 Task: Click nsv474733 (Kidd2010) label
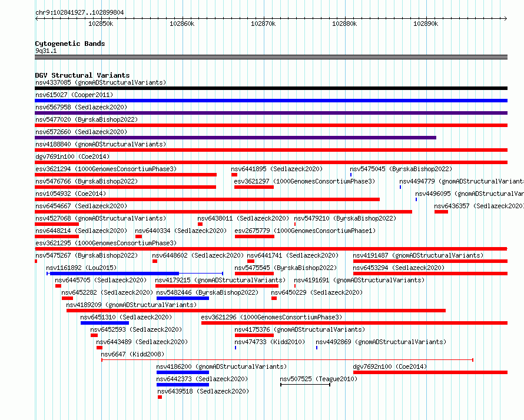pyautogui.click(x=270, y=342)
